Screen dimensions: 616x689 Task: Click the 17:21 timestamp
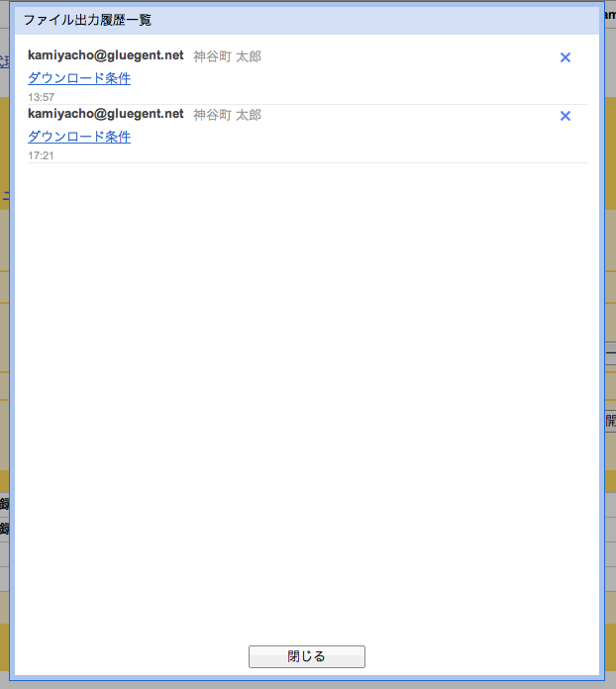(42, 155)
